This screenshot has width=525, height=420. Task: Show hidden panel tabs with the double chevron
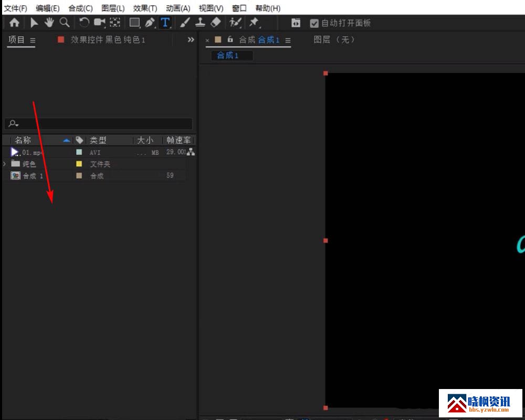click(191, 40)
